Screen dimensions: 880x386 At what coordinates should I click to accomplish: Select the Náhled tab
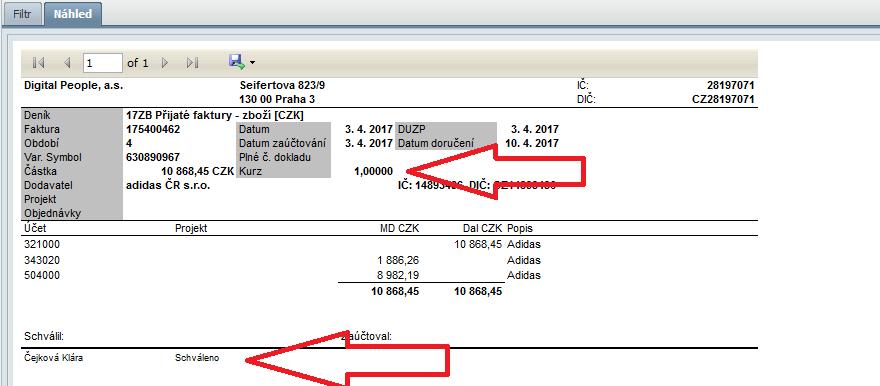(x=73, y=14)
